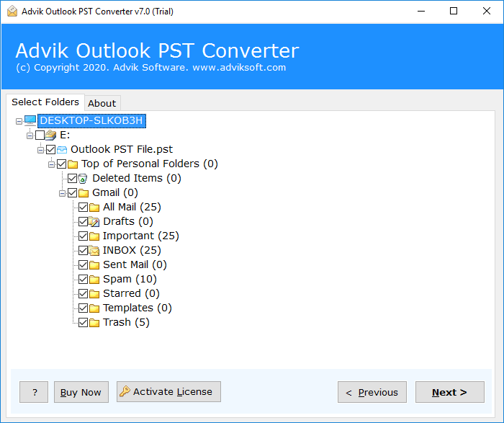Open help with the ? button

34,392
